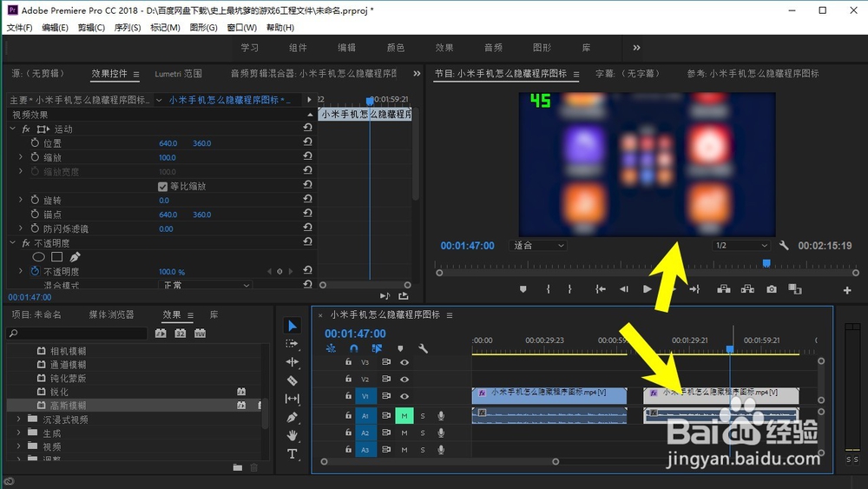Image resolution: width=868 pixels, height=489 pixels.
Task: Solo track A1
Action: click(x=423, y=416)
